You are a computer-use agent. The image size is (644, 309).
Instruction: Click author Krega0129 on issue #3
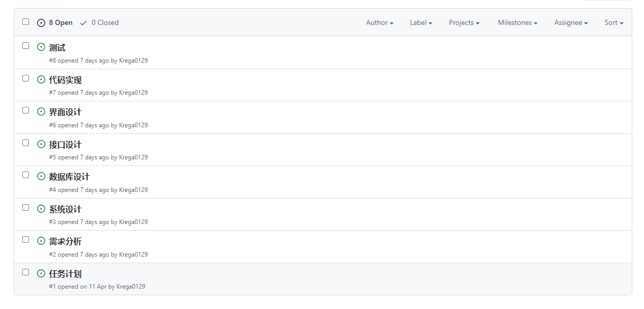tap(133, 222)
